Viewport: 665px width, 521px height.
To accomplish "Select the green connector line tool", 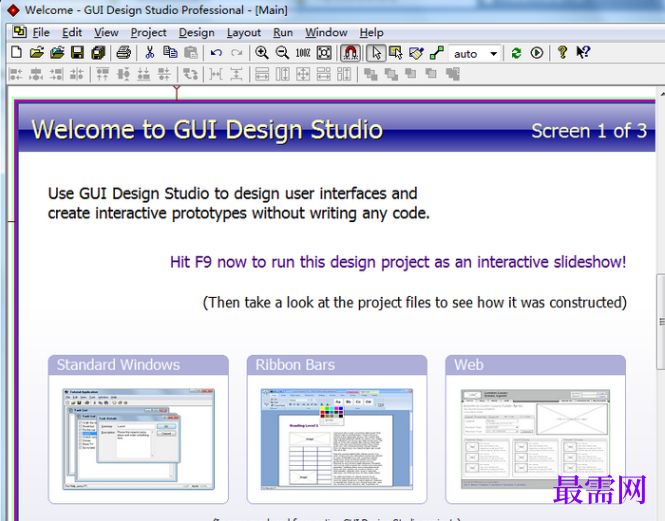I will point(436,53).
